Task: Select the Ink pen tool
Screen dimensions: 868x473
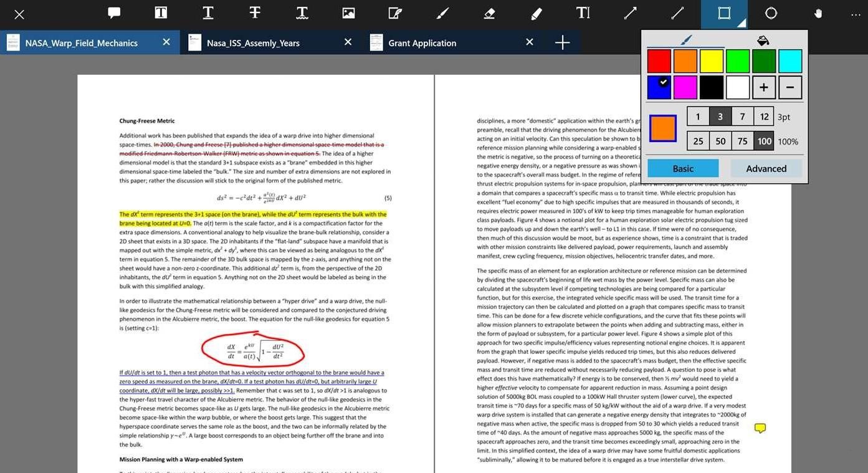Action: coord(442,12)
